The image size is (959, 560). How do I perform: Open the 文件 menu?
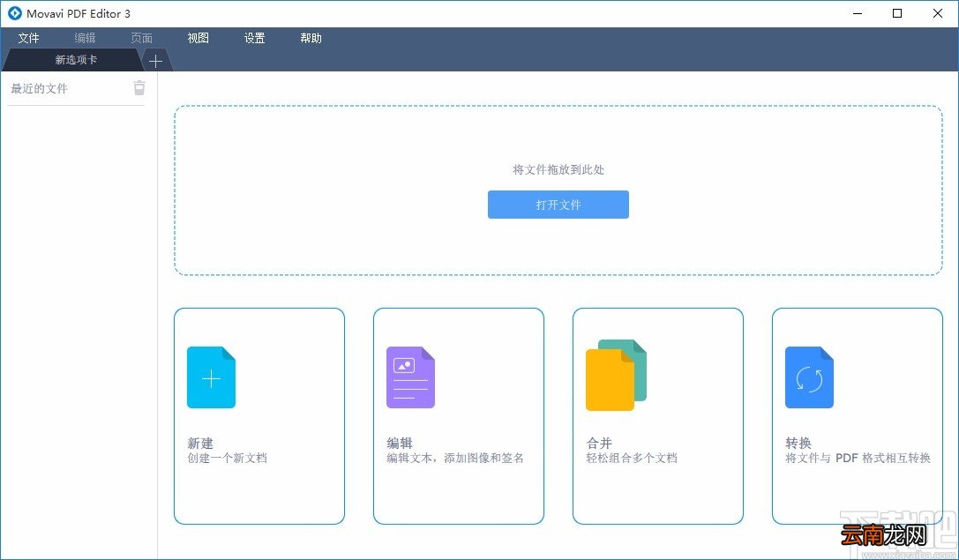coord(29,38)
